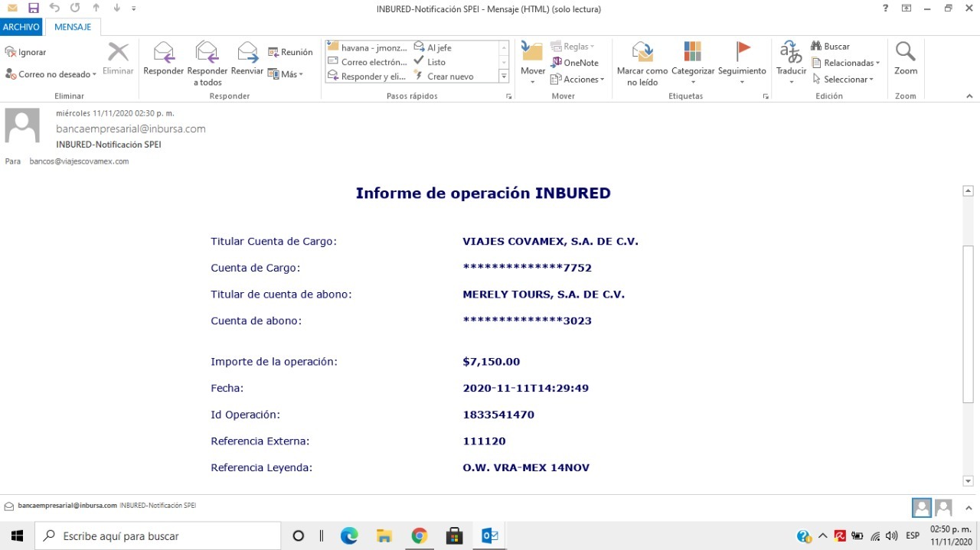Expand the Más reply options dropdown
Image resolution: width=980 pixels, height=550 pixels.
(302, 74)
